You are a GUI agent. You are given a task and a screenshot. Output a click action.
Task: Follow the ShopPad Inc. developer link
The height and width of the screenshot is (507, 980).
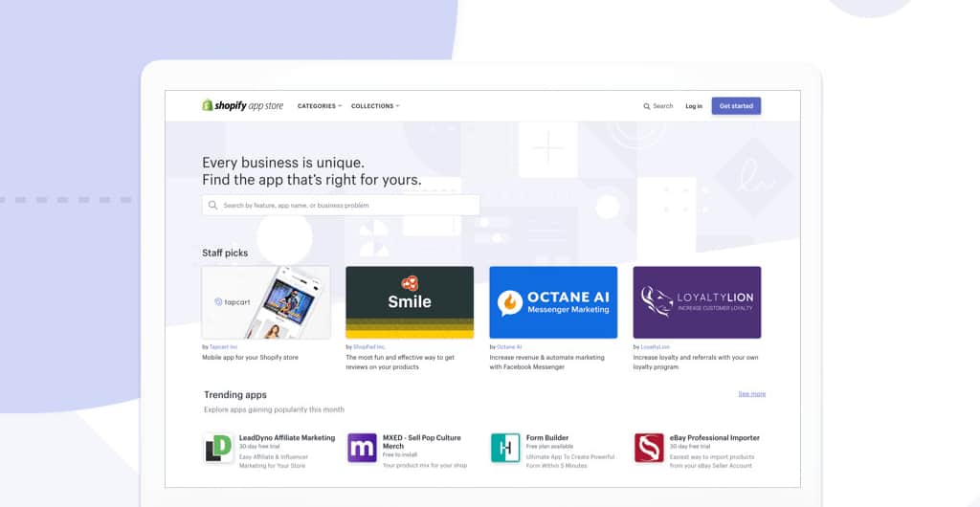(x=369, y=346)
